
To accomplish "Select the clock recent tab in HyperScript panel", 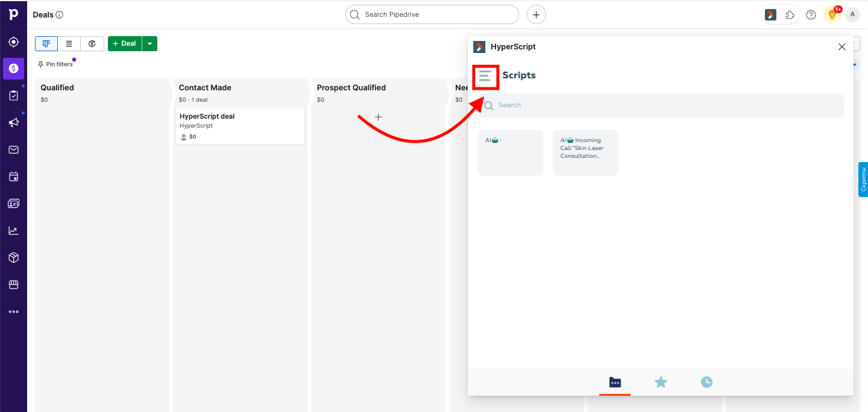I will pos(706,382).
